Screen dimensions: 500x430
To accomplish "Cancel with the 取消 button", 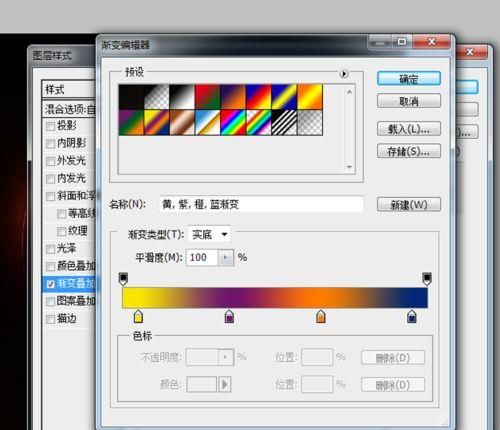I will click(x=409, y=101).
